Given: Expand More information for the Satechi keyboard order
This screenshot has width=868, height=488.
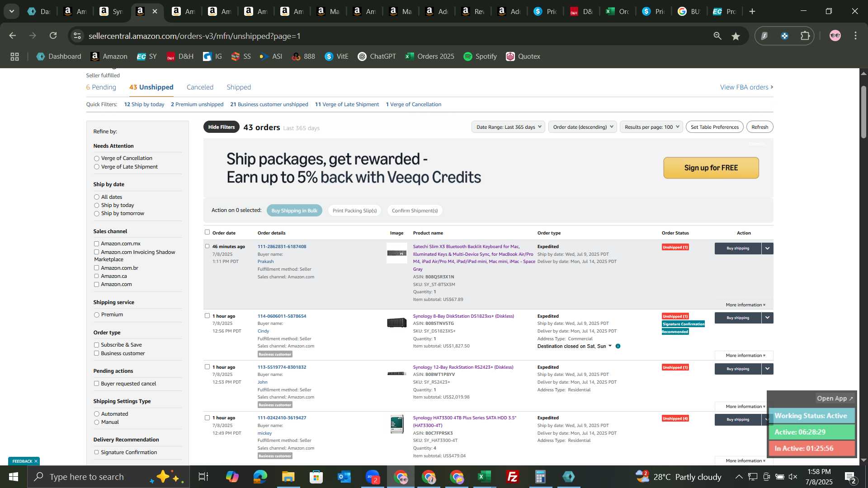Looking at the screenshot, I should (x=745, y=305).
